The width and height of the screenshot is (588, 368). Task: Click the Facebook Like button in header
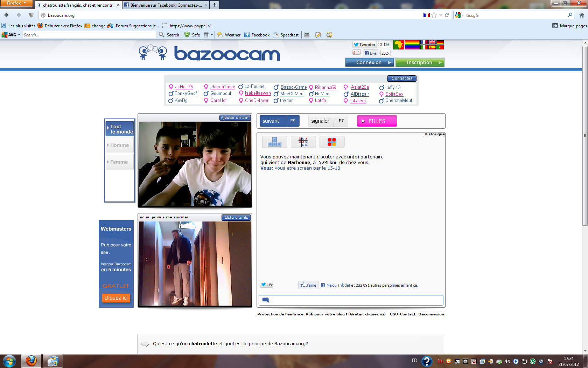tap(371, 53)
